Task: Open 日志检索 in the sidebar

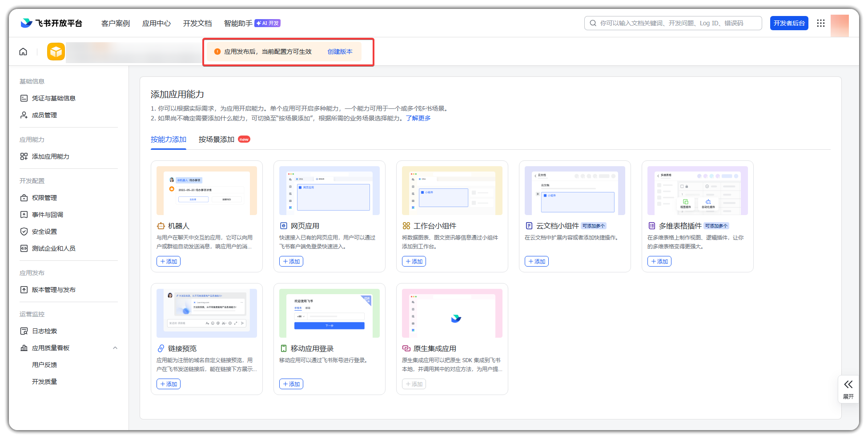Action: pos(44,331)
